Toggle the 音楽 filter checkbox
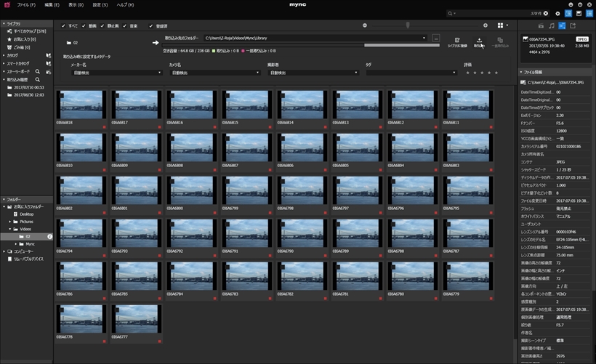Image resolution: width=596 pixels, height=364 pixels. [x=125, y=26]
